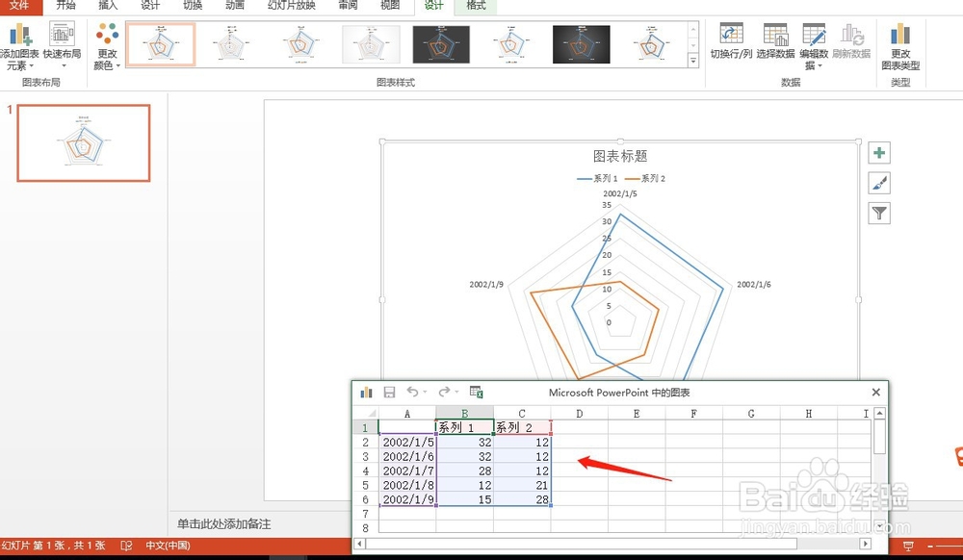Screen dimensions: 963x560
Task: Open Add Chart Element menu
Action: tap(19, 46)
